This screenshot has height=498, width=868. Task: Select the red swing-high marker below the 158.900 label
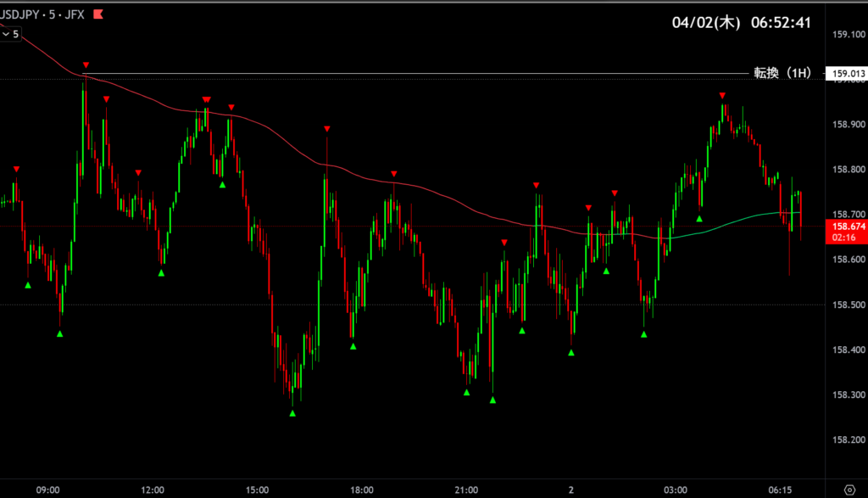(x=722, y=96)
